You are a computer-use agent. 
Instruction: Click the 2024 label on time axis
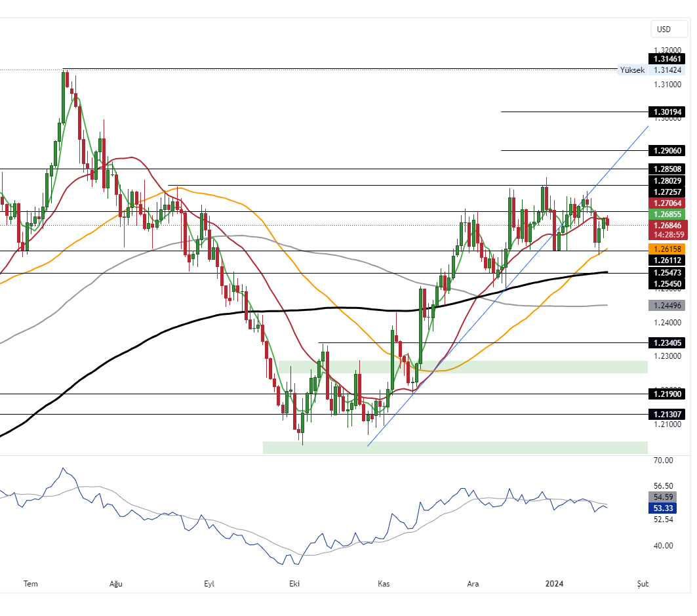[555, 583]
